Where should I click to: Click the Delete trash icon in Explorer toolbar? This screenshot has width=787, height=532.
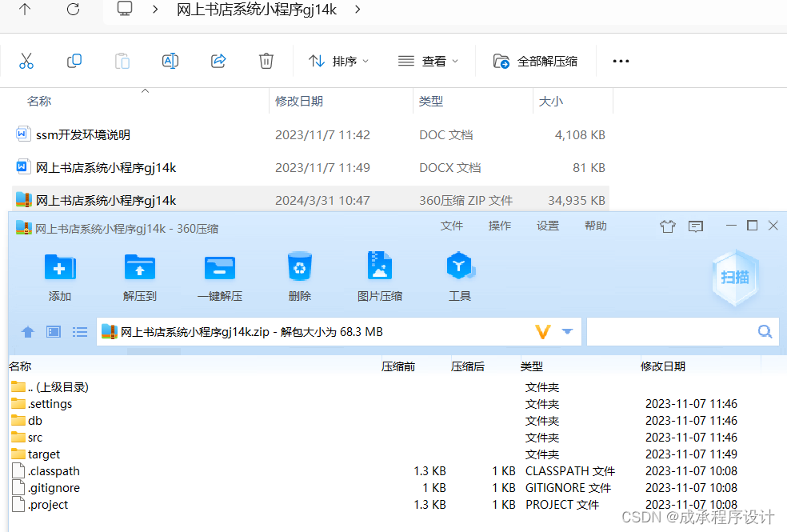[x=266, y=61]
